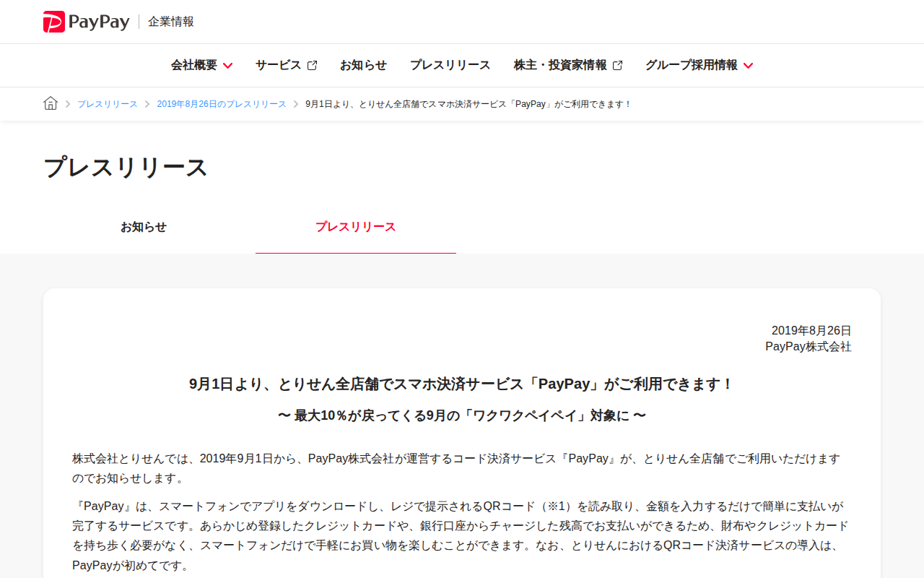Open プレスリリース in top navigation
Viewport: 924px width, 578px height.
[450, 65]
